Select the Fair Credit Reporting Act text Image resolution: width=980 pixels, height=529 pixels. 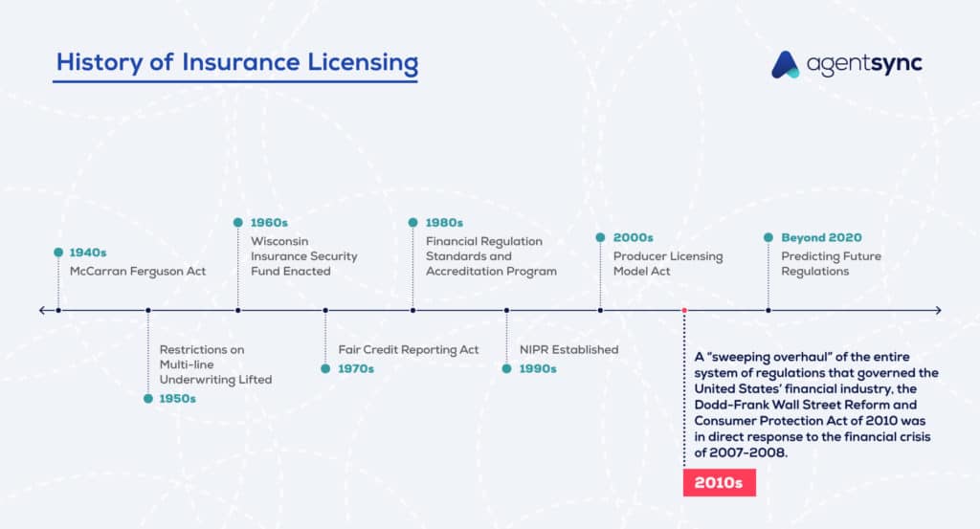pos(409,349)
